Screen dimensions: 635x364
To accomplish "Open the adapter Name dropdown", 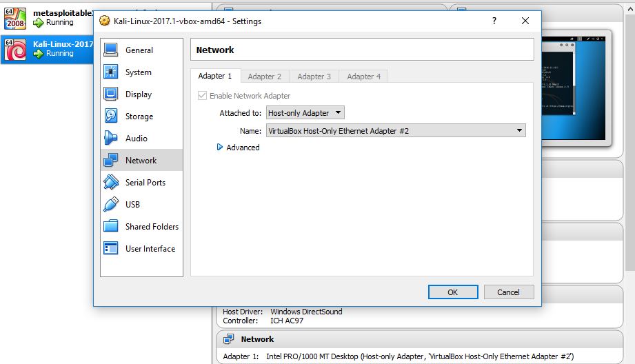I will (396, 130).
